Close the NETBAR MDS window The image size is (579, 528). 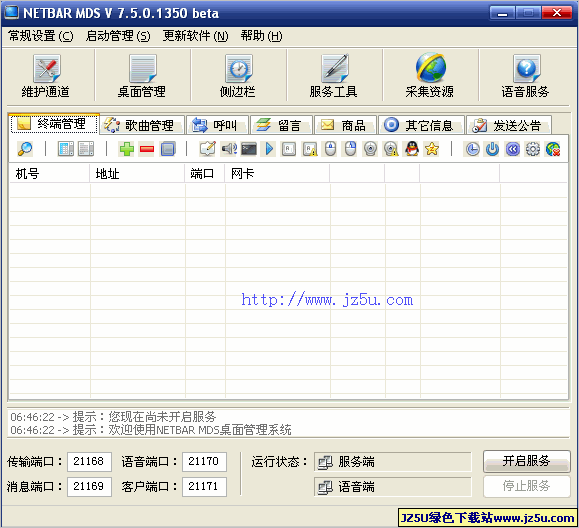point(557,13)
